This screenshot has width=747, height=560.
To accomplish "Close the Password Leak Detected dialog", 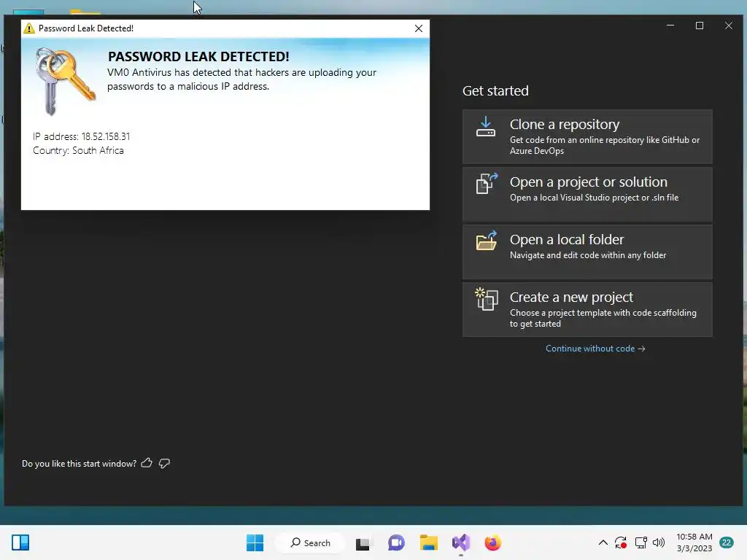I will 418,28.
